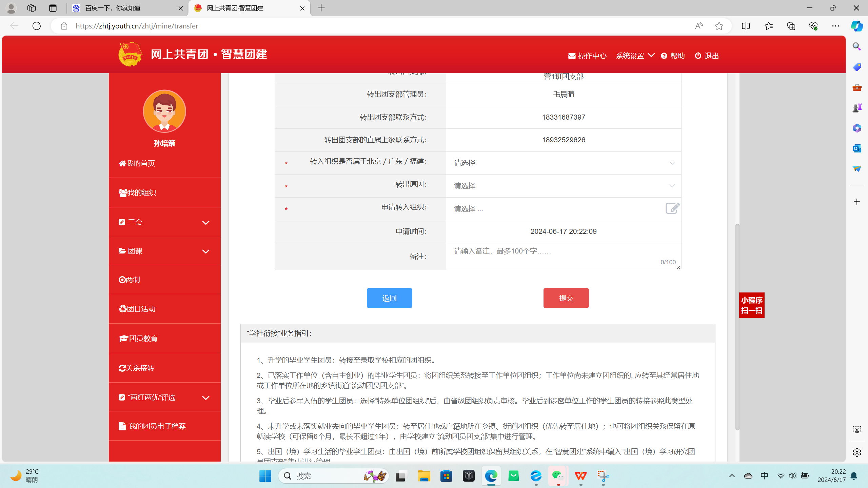The image size is (868, 488).
Task: Close the 网上共青团·智慧团建 tab
Action: coord(302,8)
